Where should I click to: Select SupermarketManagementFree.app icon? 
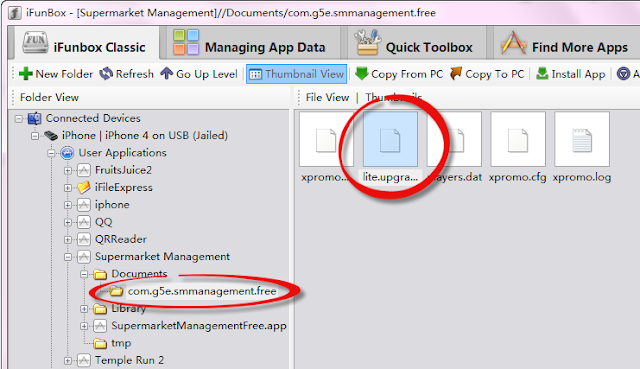[100, 326]
